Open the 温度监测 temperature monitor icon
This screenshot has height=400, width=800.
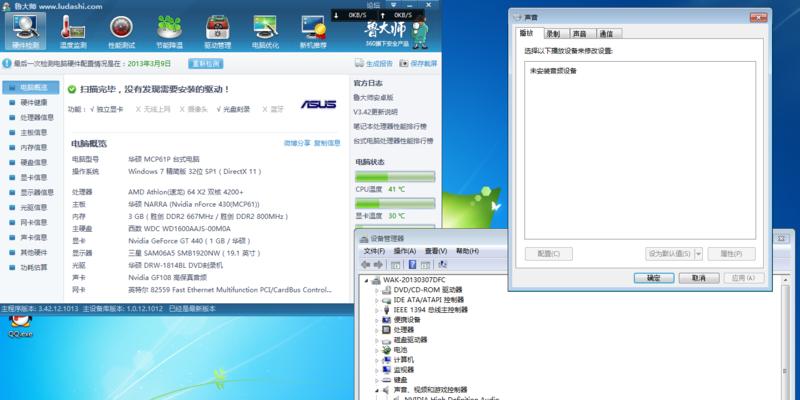point(73,32)
